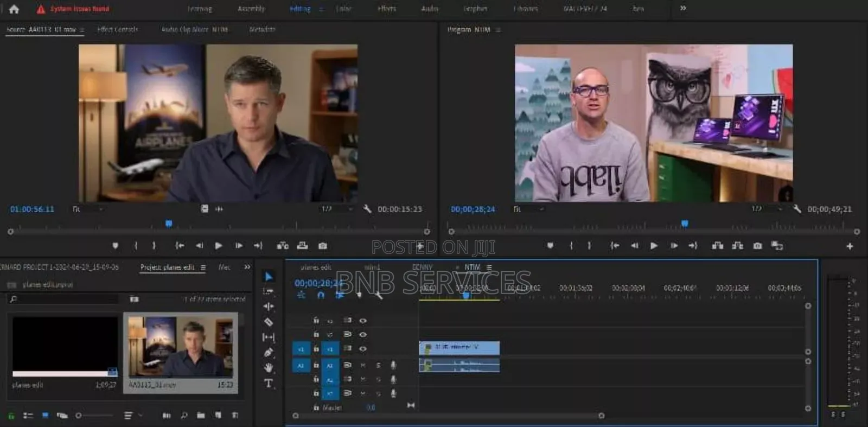Go to Out point in Source monitor

(258, 246)
